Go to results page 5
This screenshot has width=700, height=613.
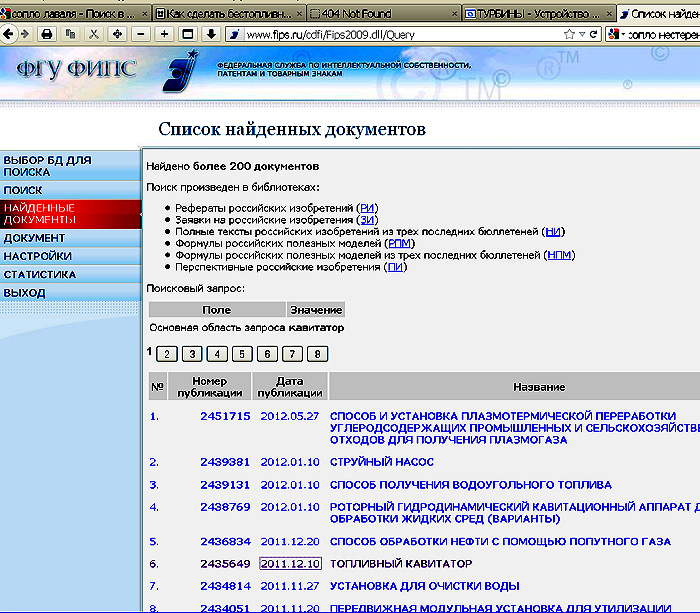[242, 354]
